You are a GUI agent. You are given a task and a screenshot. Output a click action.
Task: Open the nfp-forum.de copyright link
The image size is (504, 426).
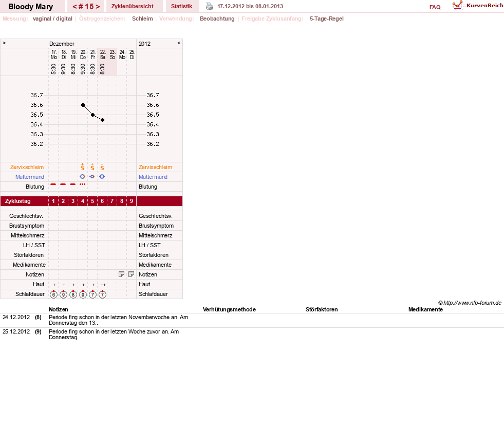click(470, 303)
